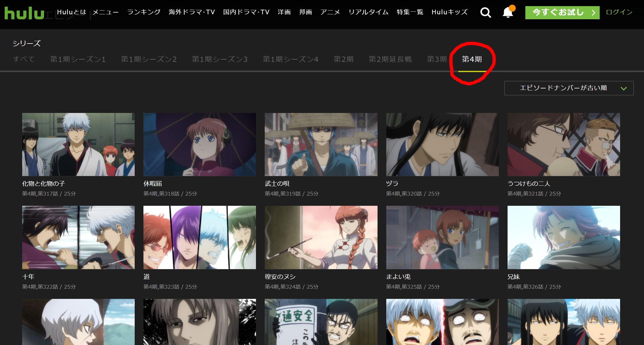Click the 徨安のヌシ title text
Viewport: 644px width, 345px height.
pos(280,277)
